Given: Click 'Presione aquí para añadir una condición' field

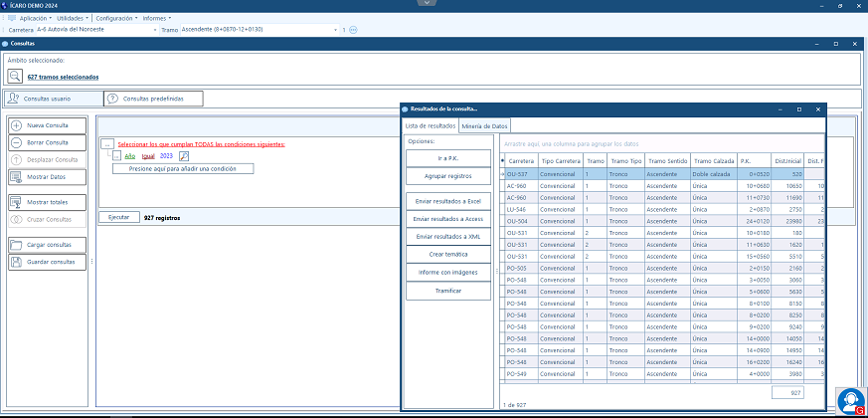Looking at the screenshot, I should (x=181, y=168).
